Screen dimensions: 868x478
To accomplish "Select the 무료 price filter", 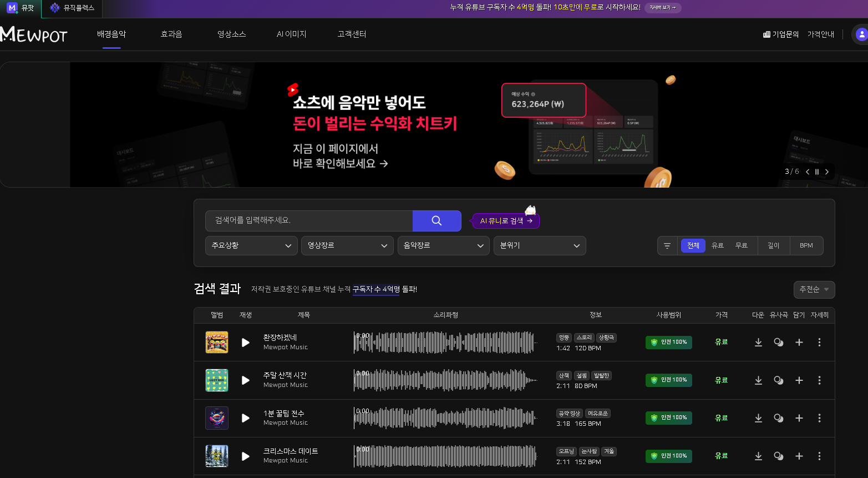I will click(x=742, y=246).
